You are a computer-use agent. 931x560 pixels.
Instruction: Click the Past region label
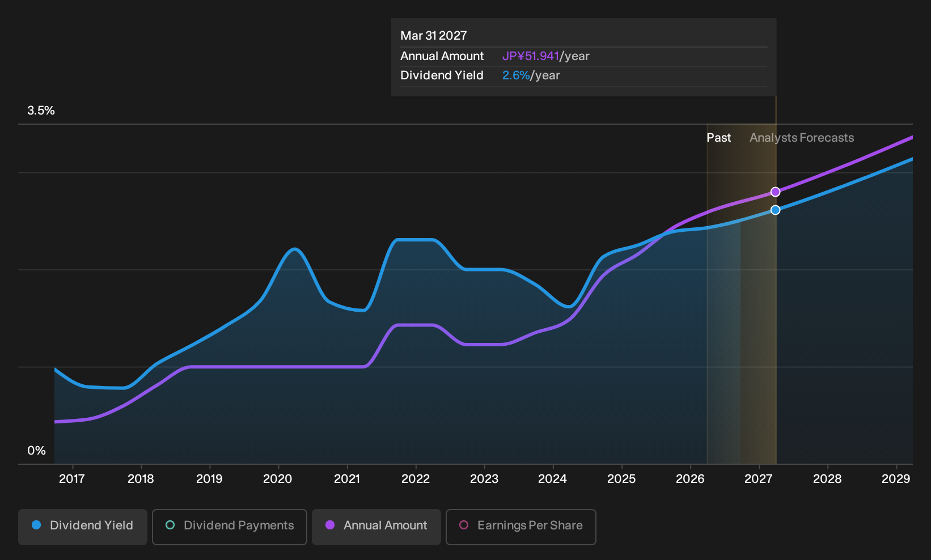(x=719, y=138)
